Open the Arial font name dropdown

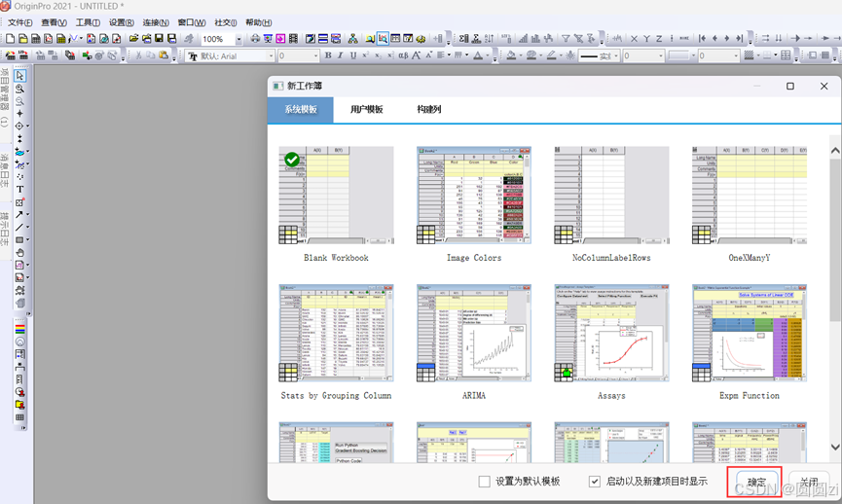[x=271, y=55]
